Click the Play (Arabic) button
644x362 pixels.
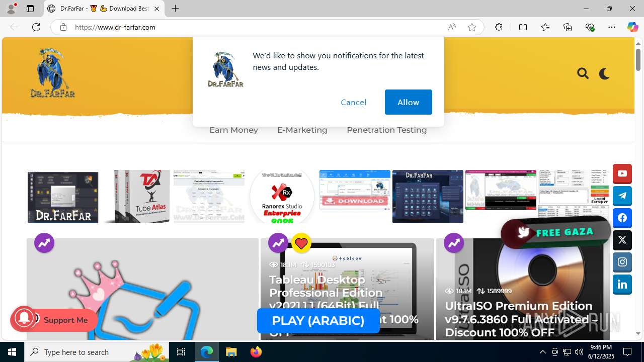[318, 321]
